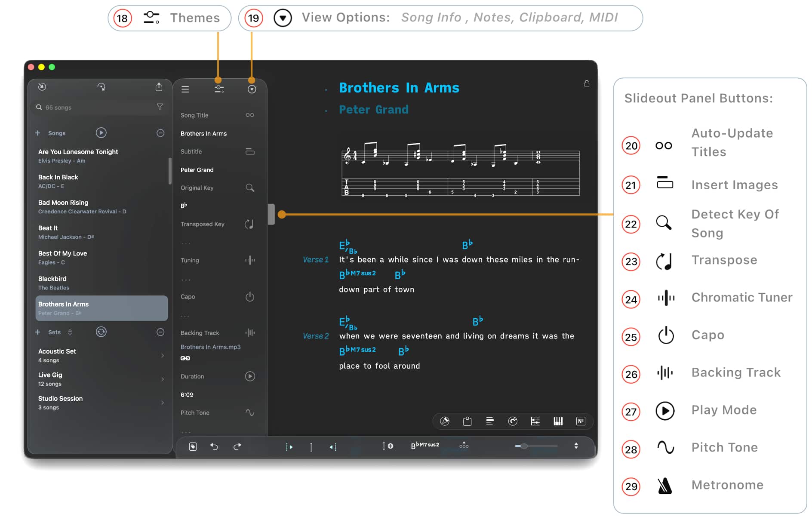This screenshot has height=526, width=812.
Task: Open the Chromatic Tuner beside Tuning
Action: point(250,260)
